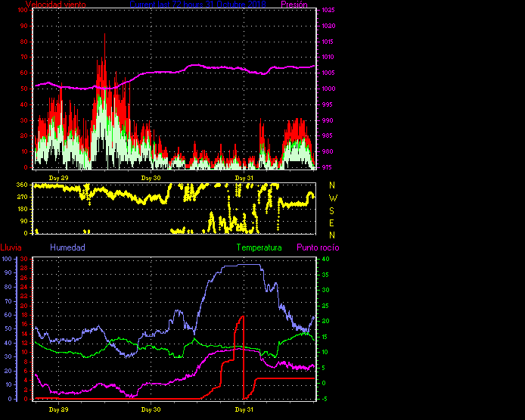Click the "1015" pressure axis value
Image resolution: width=525 pixels, height=420 pixels.
(x=328, y=42)
